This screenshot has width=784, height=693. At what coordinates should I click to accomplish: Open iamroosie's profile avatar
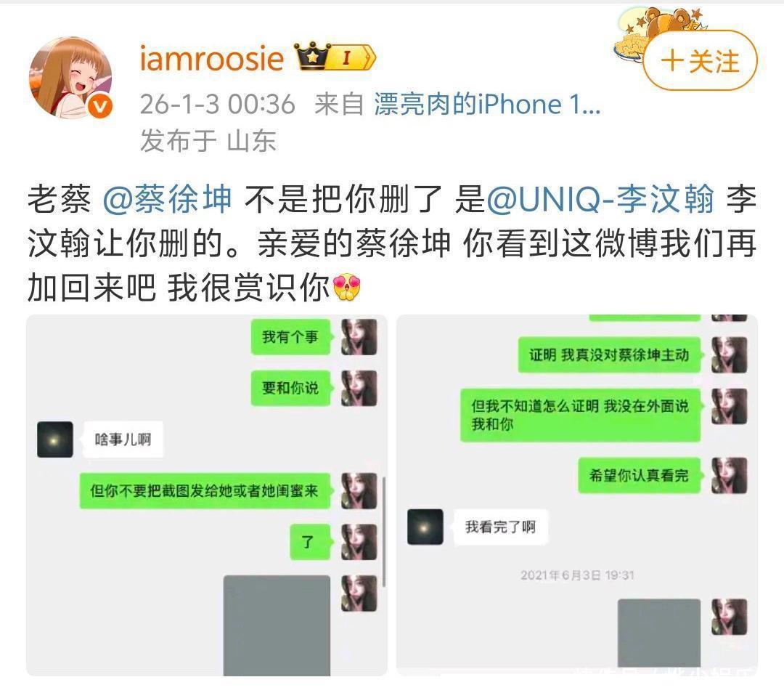click(x=70, y=78)
